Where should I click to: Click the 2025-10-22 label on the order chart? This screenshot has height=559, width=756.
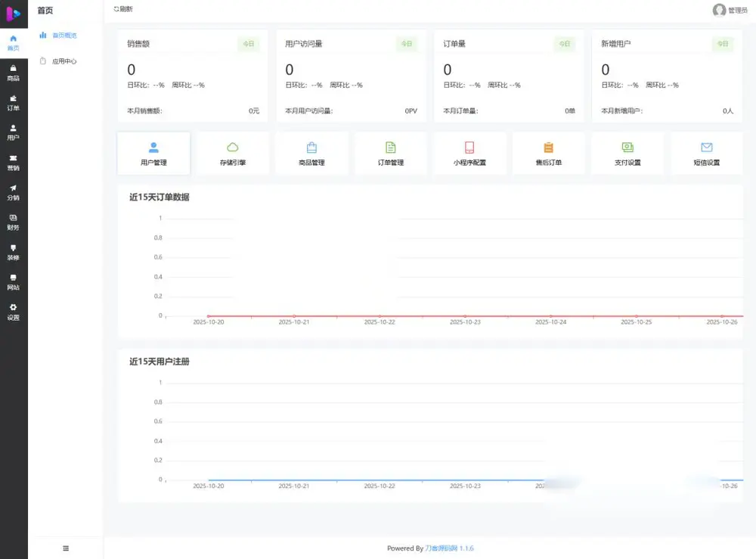380,321
